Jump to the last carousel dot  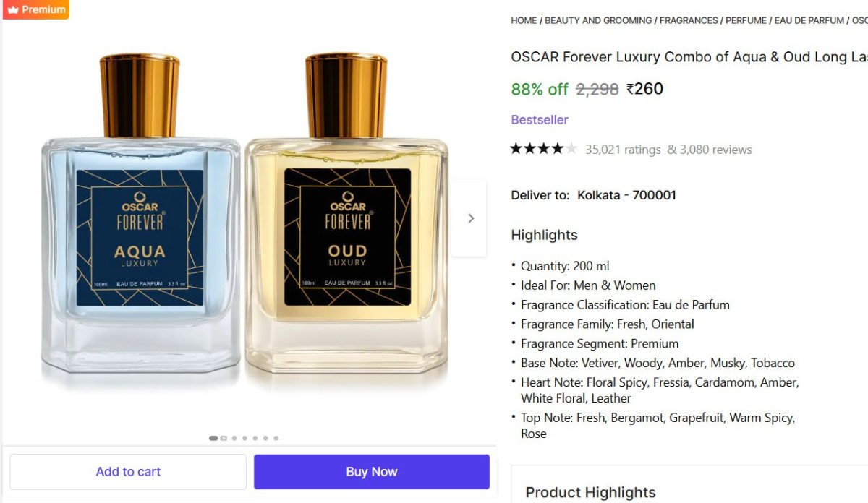coord(276,438)
